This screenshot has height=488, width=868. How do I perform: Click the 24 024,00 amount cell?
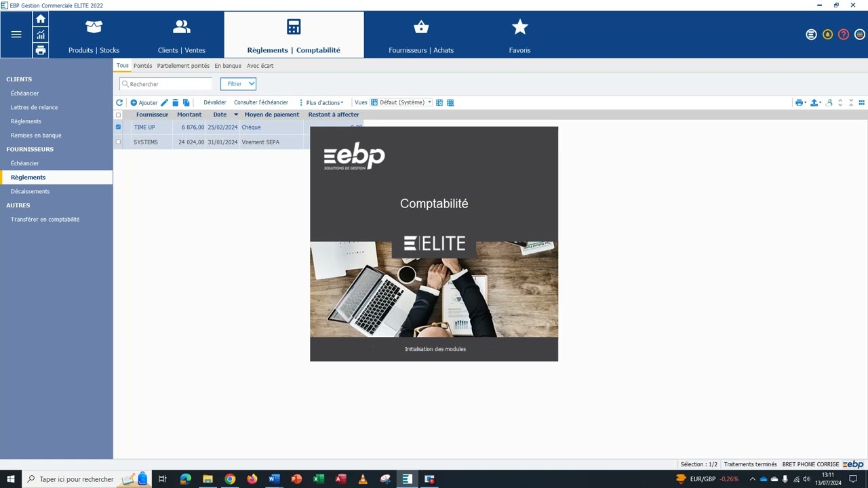point(191,142)
